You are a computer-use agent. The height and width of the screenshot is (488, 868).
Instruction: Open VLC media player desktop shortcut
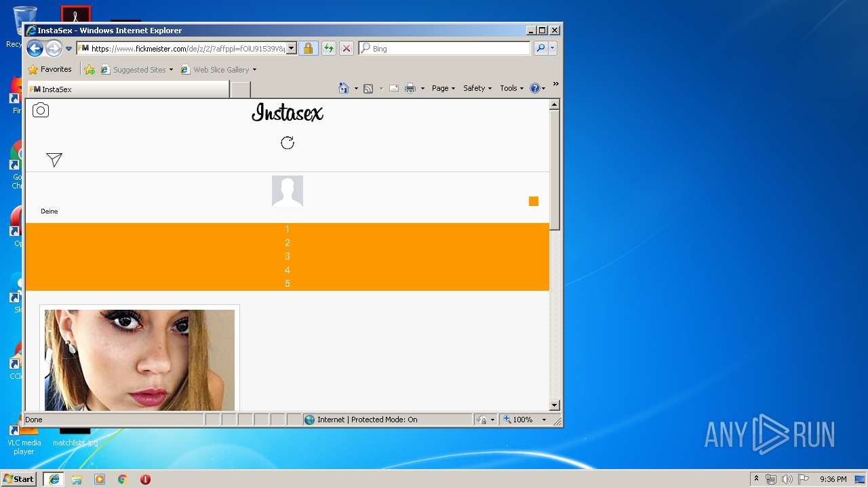(24, 441)
